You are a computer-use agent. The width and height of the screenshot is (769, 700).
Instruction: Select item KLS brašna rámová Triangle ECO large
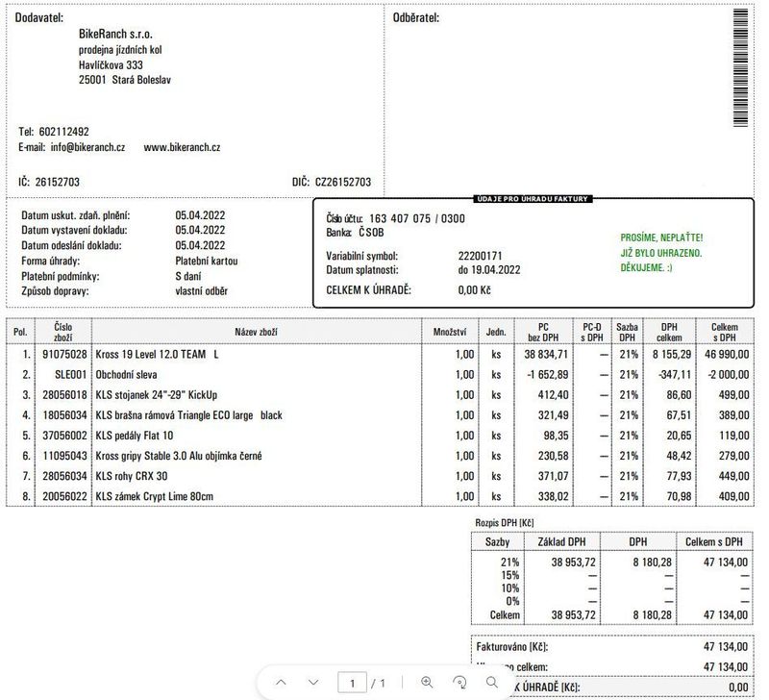coord(188,415)
